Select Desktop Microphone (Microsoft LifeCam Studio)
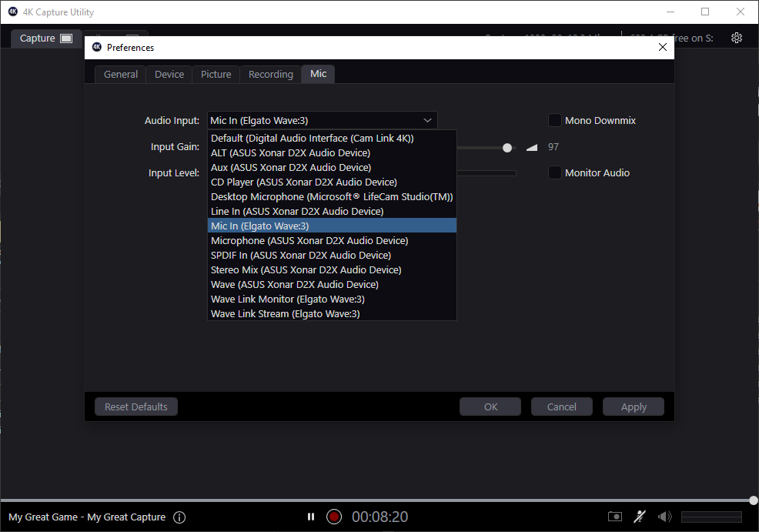This screenshot has height=532, width=759. pyautogui.click(x=332, y=196)
